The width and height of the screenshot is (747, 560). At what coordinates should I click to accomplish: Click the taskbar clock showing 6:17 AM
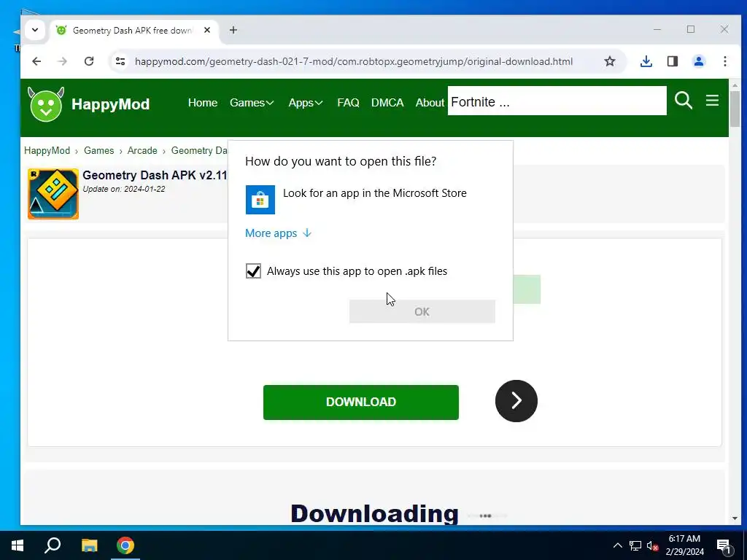coord(684,545)
